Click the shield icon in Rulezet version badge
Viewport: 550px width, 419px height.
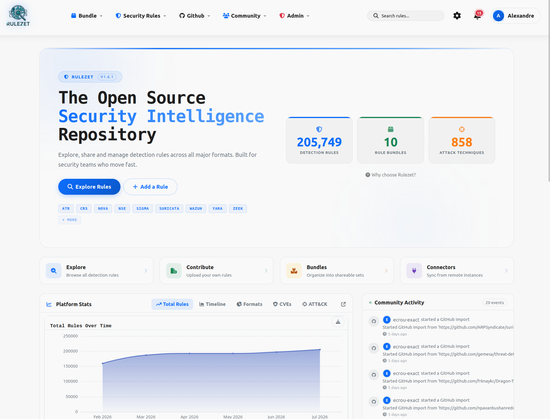66,77
